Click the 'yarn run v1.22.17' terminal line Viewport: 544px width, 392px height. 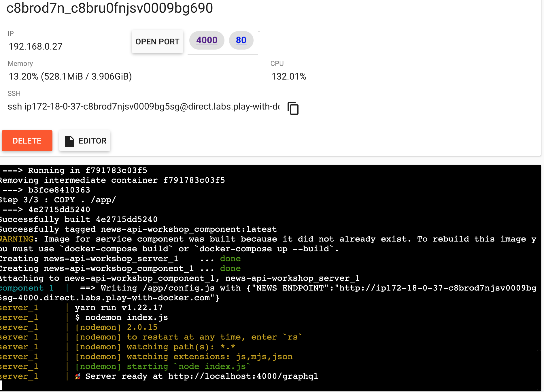[119, 308]
